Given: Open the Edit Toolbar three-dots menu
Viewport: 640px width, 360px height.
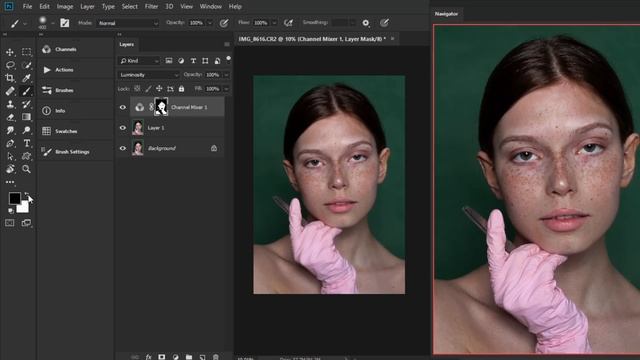Looking at the screenshot, I should pyautogui.click(x=10, y=182).
